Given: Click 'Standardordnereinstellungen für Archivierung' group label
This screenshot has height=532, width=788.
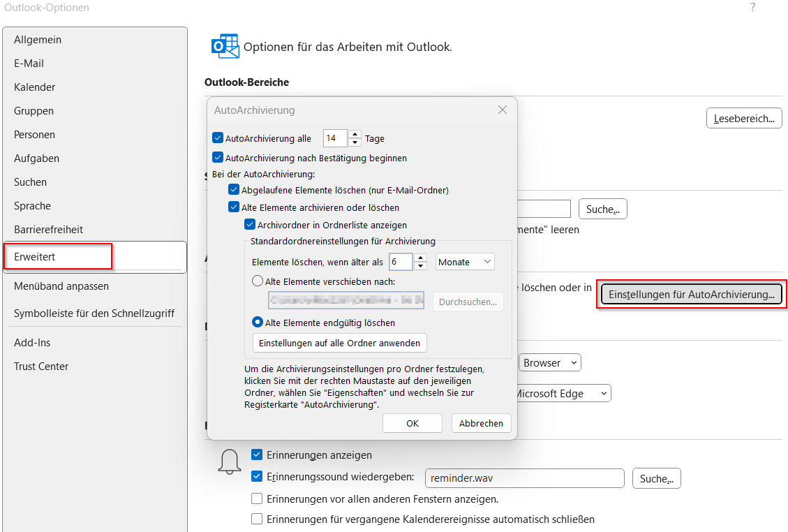Looking at the screenshot, I should point(343,241).
